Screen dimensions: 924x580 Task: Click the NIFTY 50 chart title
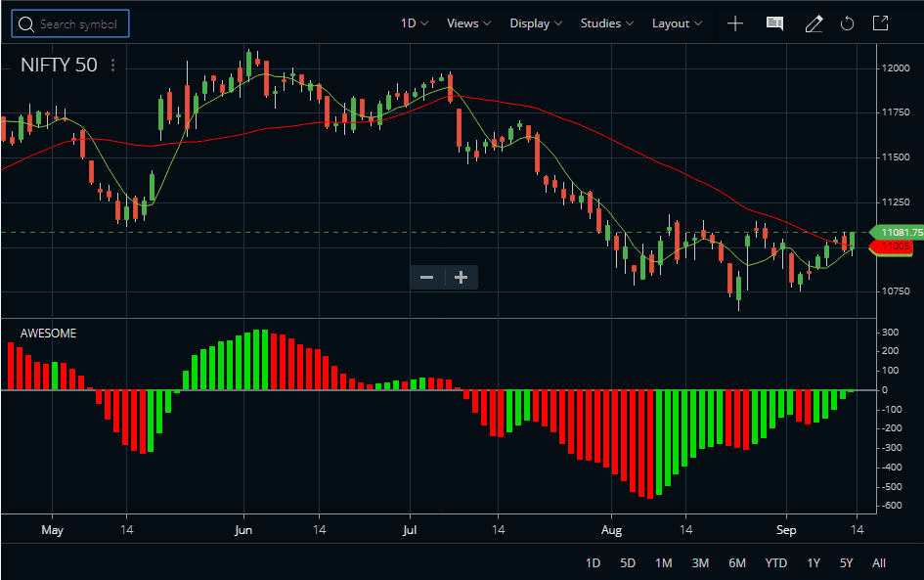pyautogui.click(x=59, y=65)
